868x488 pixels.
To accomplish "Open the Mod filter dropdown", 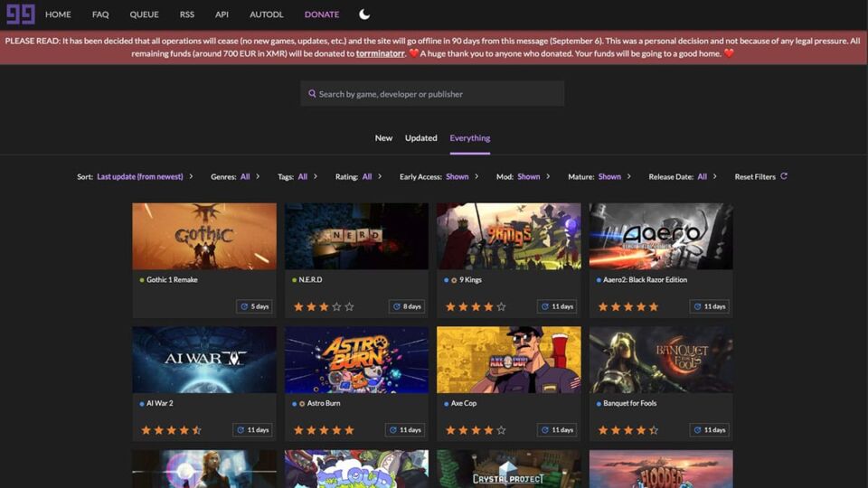I will (524, 176).
